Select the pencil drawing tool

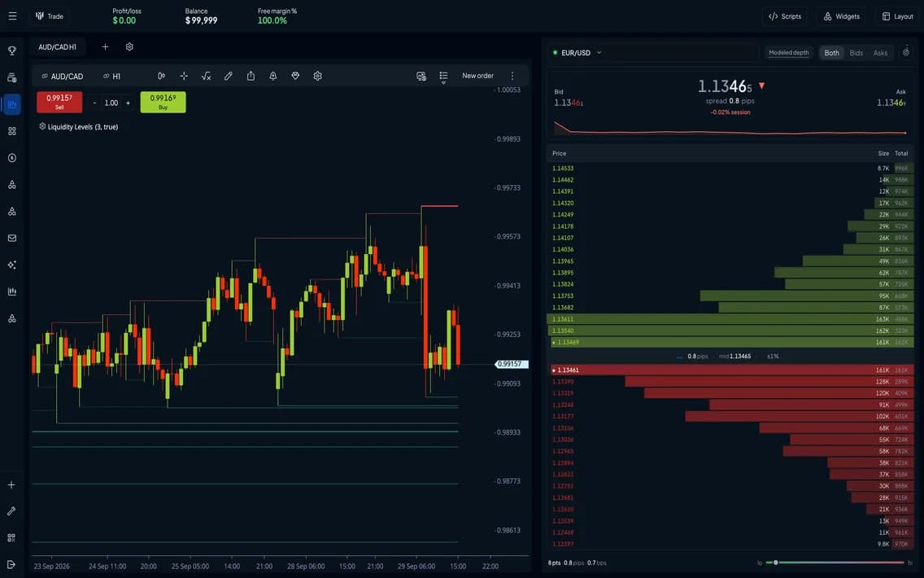tap(229, 76)
